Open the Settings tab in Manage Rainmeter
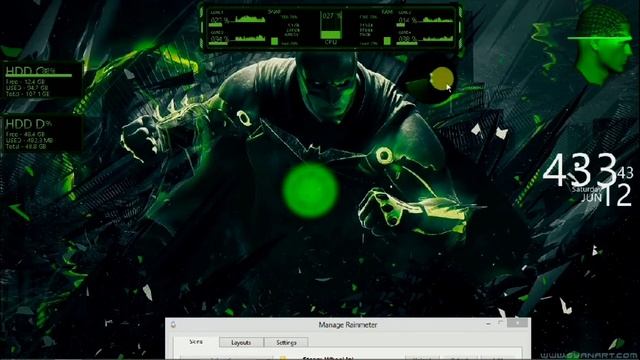This screenshot has height=360, width=640. coord(286,342)
